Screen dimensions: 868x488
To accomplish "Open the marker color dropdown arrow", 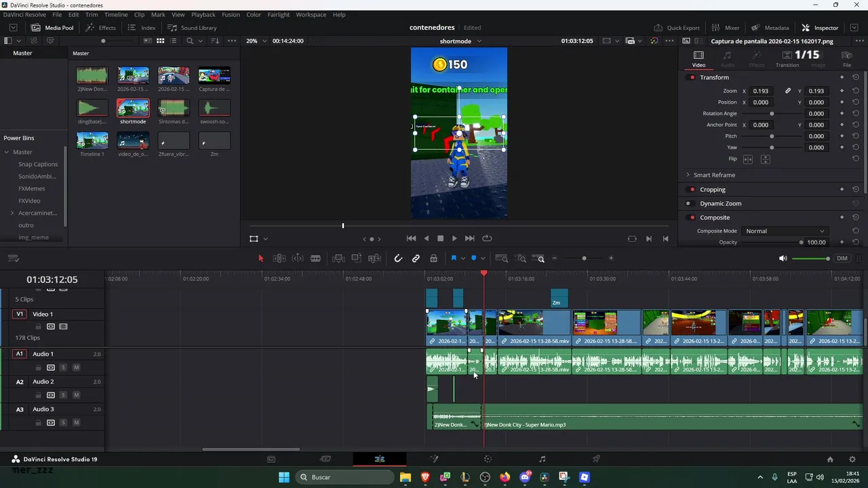I will [x=482, y=258].
